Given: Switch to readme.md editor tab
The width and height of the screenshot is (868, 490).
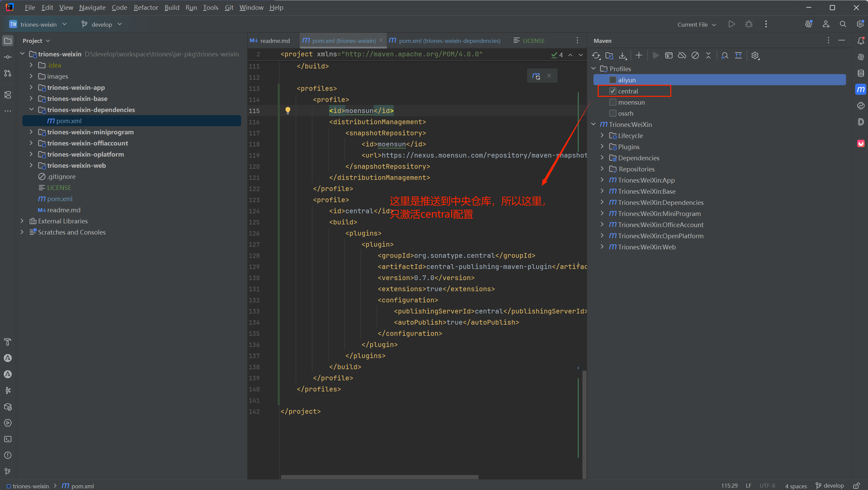Looking at the screenshot, I should pos(270,41).
